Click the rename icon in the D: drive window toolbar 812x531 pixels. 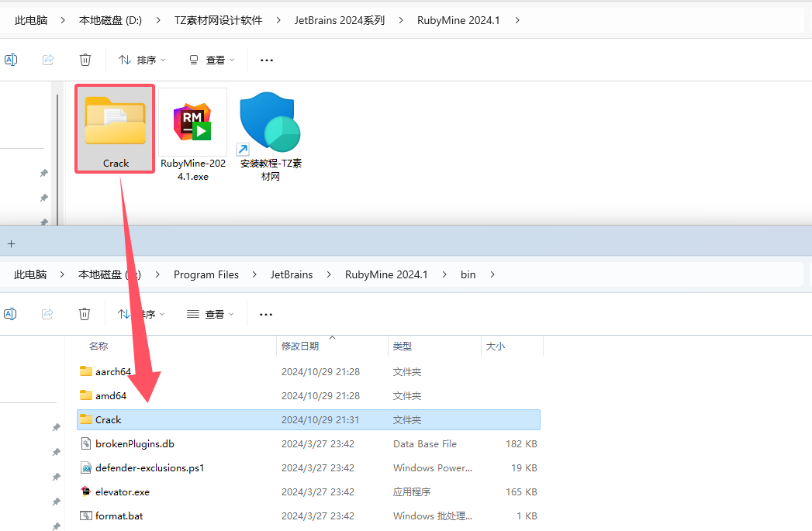pyautogui.click(x=11, y=60)
